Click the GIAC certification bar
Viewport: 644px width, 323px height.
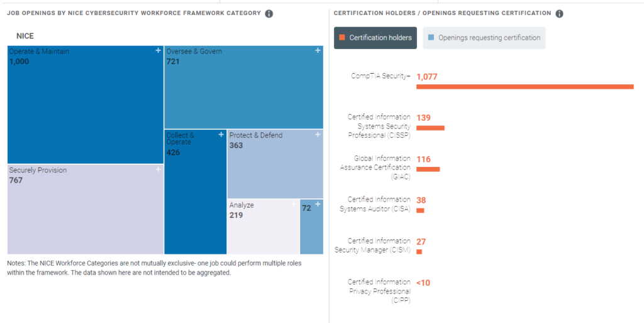(x=428, y=169)
